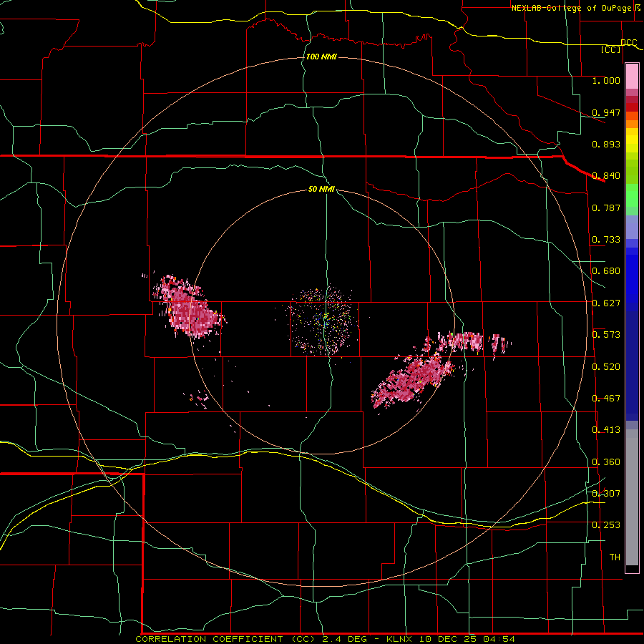Click the 0.360 legend value
The width and height of the screenshot is (644, 644).
pyautogui.click(x=606, y=462)
